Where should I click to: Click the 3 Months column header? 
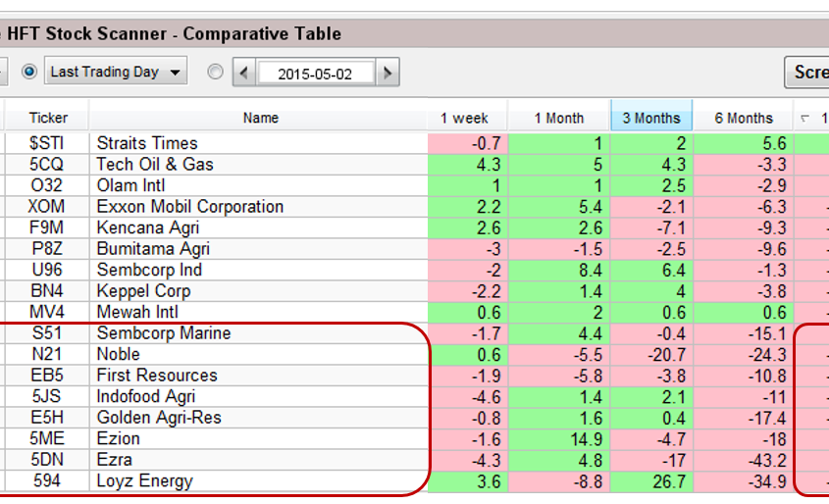[651, 118]
